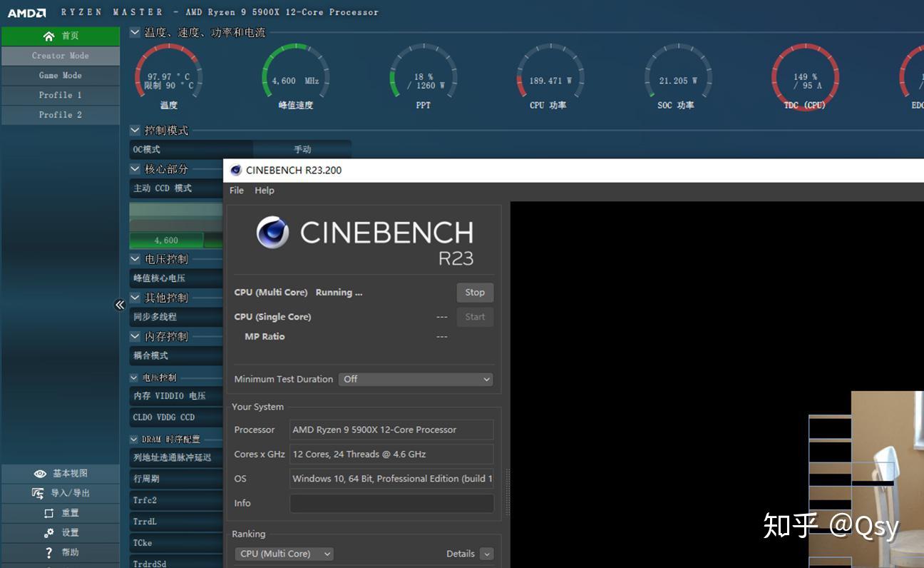Open Profile 1 in Ryzen Master
Image resolution: width=924 pixels, height=568 pixels.
61,95
